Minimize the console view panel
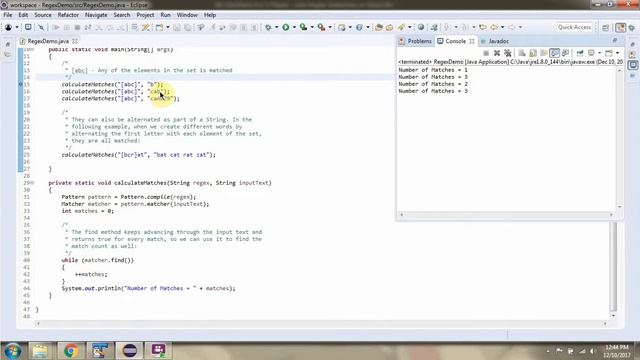This screenshot has height=360, width=640. pyautogui.click(x=615, y=41)
